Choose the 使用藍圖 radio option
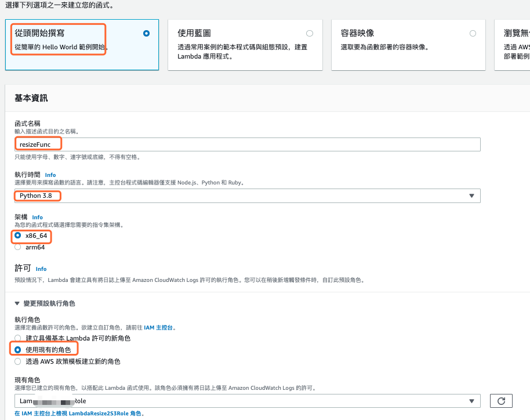This screenshot has width=530, height=420. click(x=310, y=34)
